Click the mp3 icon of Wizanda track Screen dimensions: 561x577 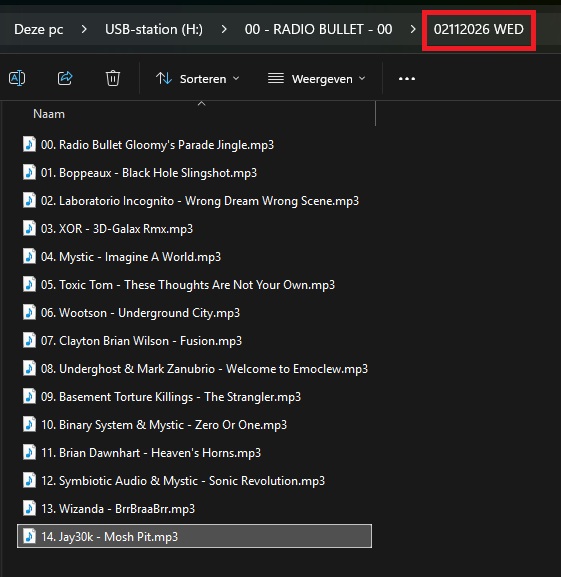(x=29, y=507)
